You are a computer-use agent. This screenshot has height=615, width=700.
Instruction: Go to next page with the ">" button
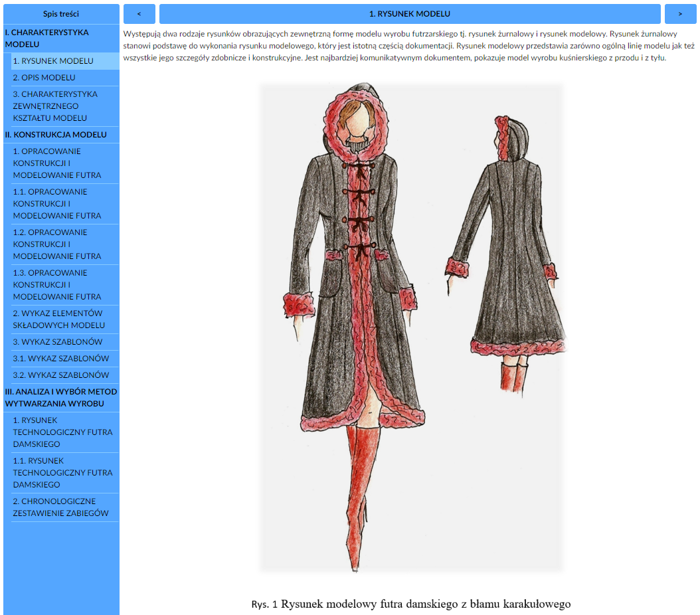[x=680, y=14]
